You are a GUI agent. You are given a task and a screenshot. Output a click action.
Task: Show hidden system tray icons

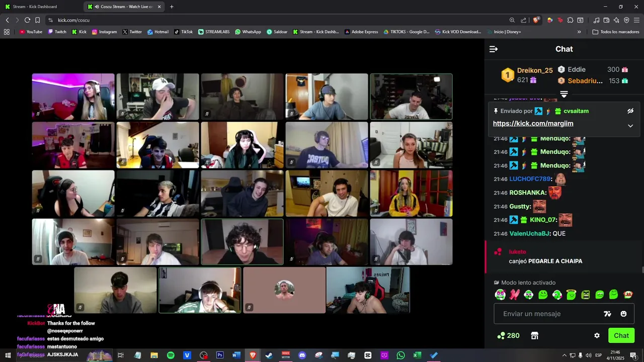click(564, 355)
